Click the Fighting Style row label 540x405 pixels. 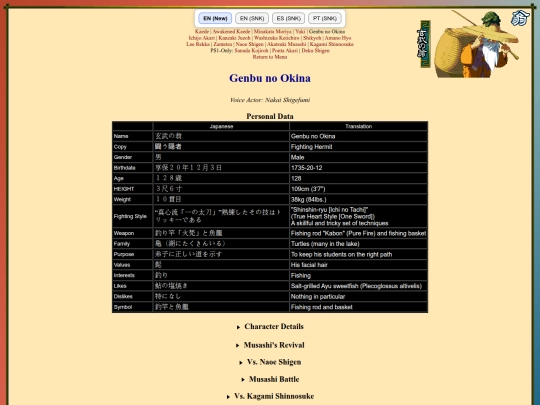[x=130, y=216]
